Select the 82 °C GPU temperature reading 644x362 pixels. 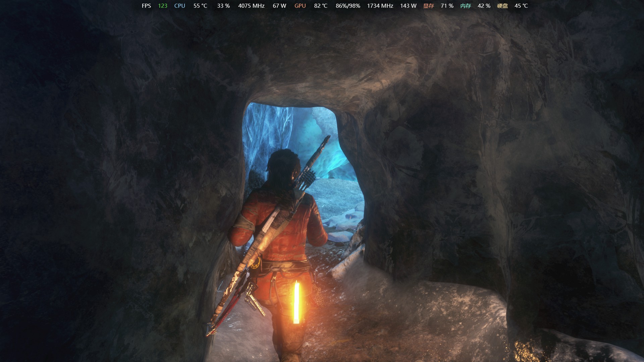point(321,6)
